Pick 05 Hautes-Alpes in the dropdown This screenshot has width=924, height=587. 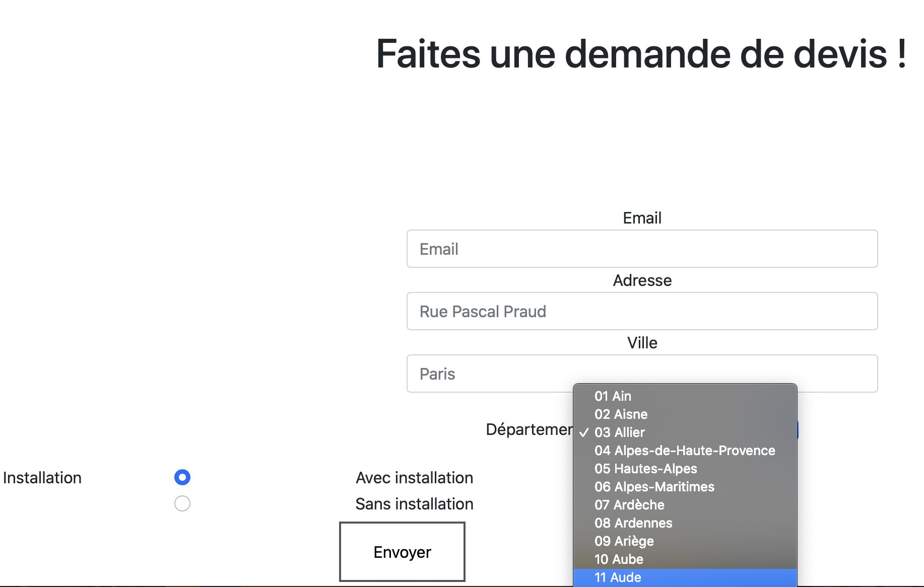click(x=645, y=469)
